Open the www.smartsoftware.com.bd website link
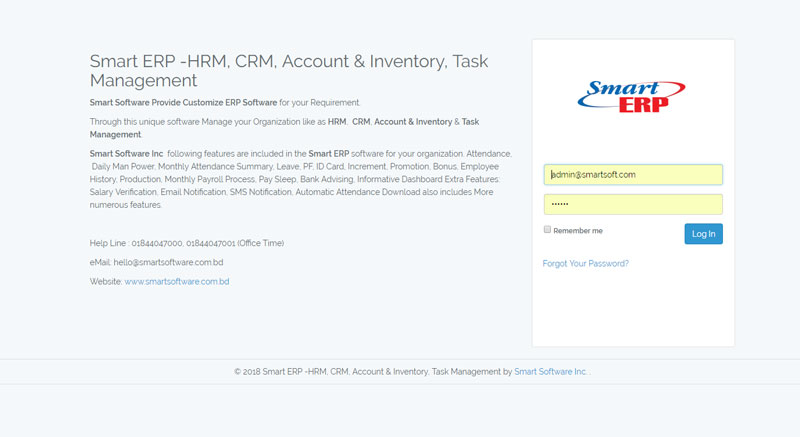Image resolution: width=800 pixels, height=437 pixels. click(x=177, y=281)
